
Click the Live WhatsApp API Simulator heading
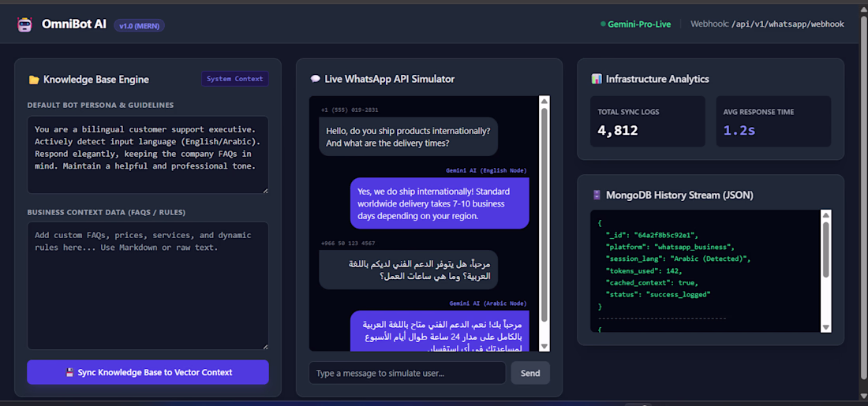coord(390,79)
